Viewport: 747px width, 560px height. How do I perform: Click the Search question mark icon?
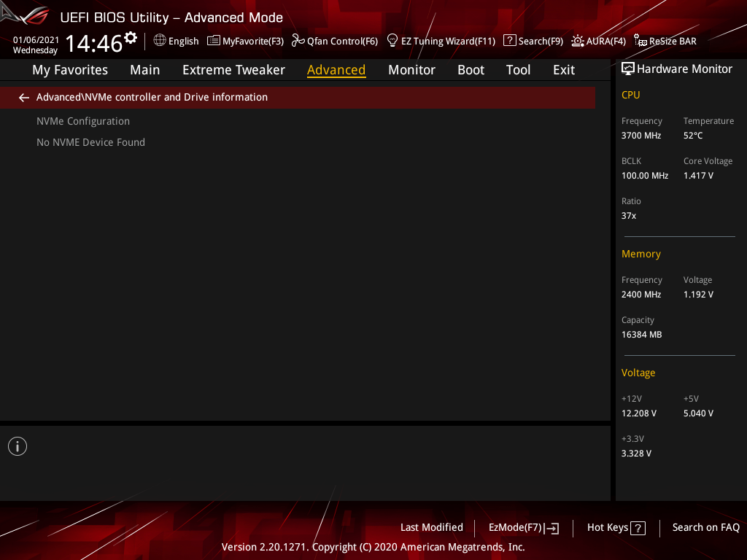click(x=510, y=41)
